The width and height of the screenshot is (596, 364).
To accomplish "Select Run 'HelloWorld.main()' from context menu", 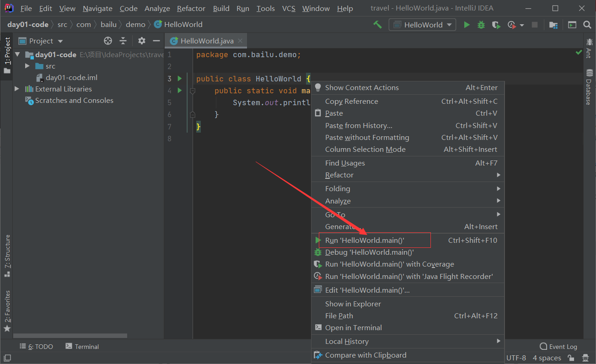I will click(x=408, y=240).
